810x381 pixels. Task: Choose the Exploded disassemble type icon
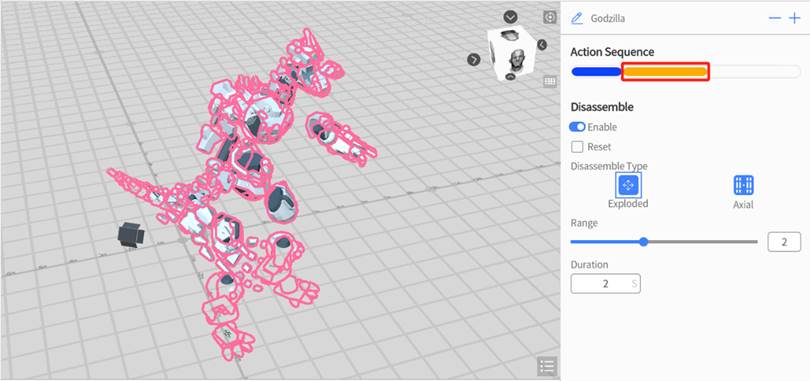pyautogui.click(x=629, y=185)
